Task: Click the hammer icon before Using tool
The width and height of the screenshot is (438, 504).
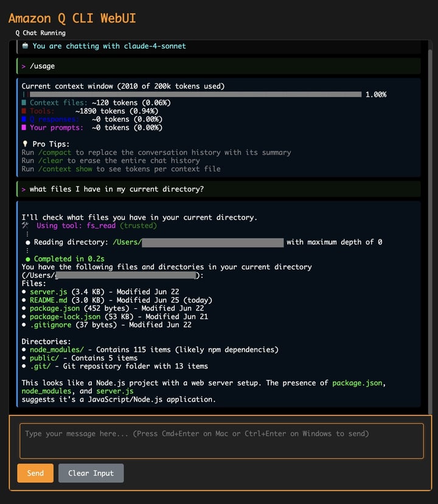Action: tap(25, 226)
